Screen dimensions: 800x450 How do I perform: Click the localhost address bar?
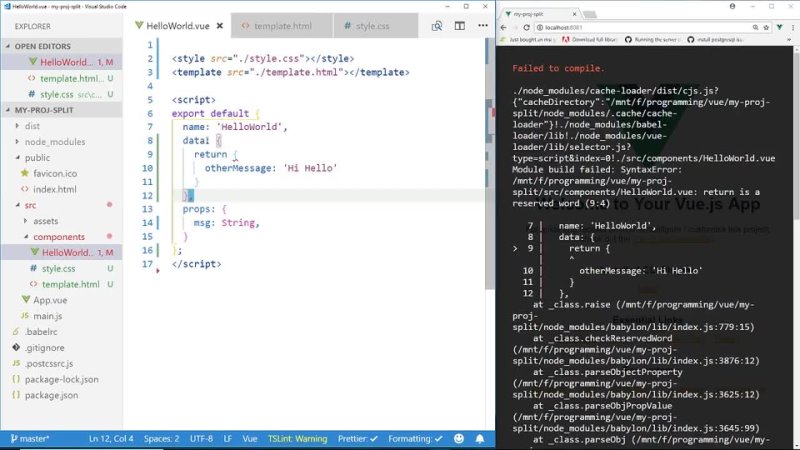pos(643,28)
